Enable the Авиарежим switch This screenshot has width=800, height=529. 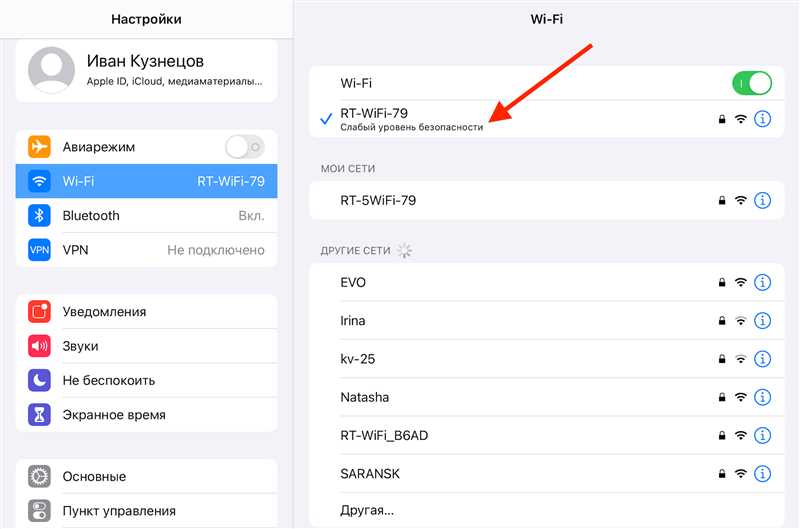(245, 147)
